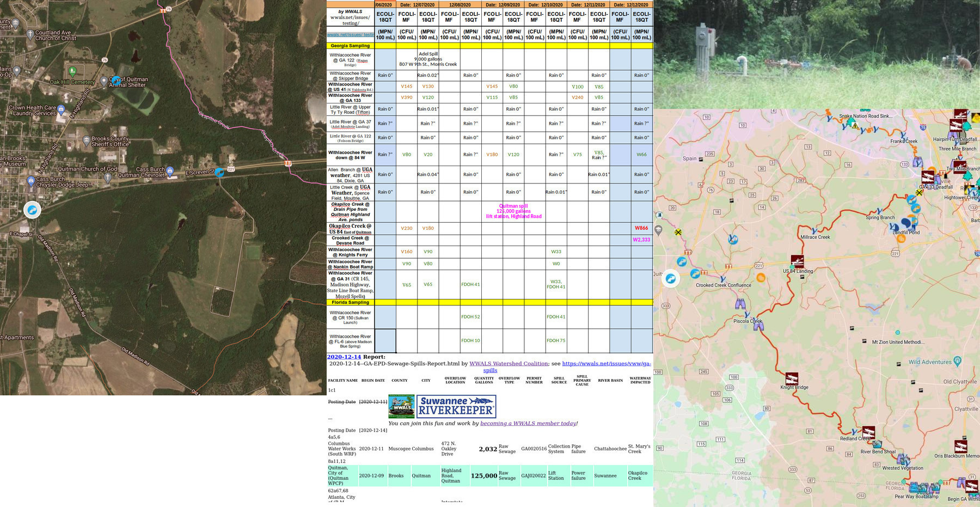Image resolution: width=980 pixels, height=507 pixels.
Task: Select the Oak Hill Cemetery park marker
Action: tap(73, 71)
